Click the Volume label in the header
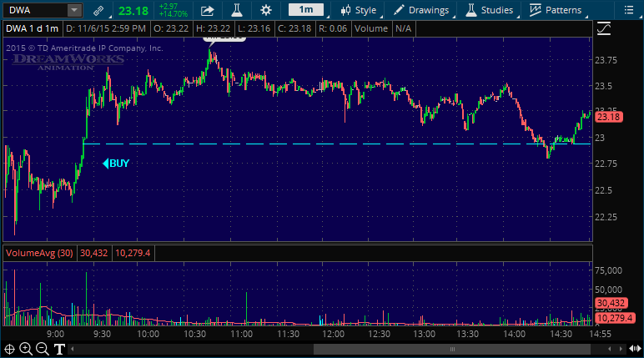Screen dimensions: 644x358 point(371,28)
